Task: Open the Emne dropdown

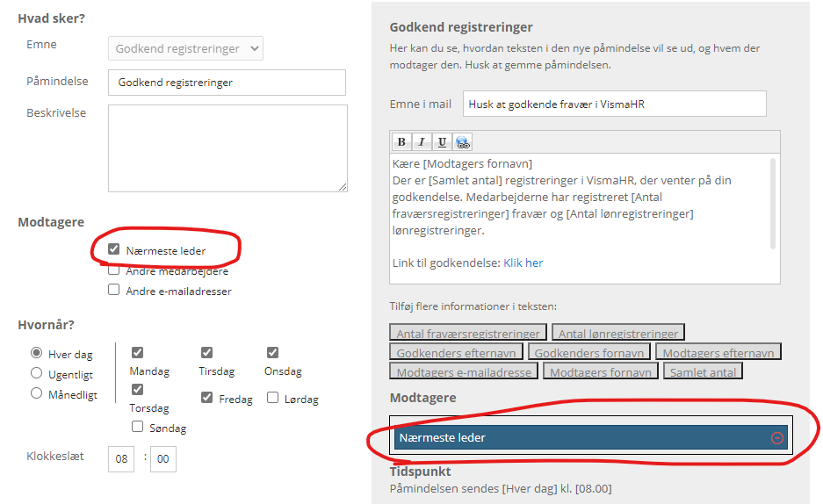Action: click(185, 49)
